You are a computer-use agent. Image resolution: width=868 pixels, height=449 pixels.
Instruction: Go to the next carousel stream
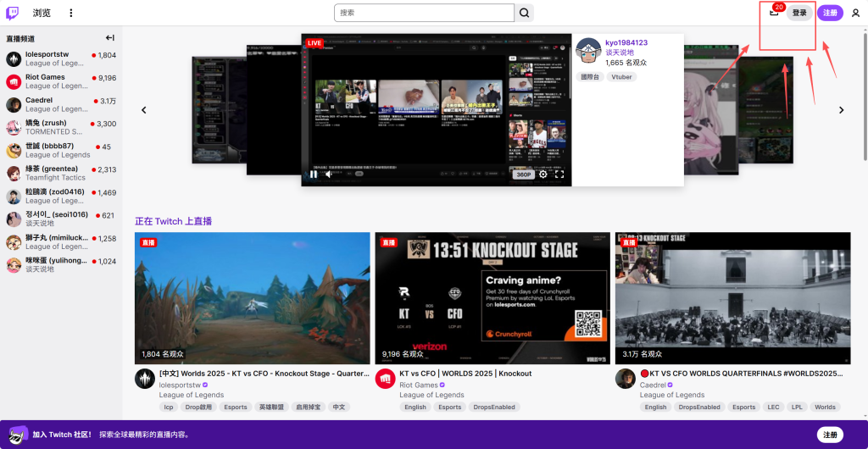841,110
